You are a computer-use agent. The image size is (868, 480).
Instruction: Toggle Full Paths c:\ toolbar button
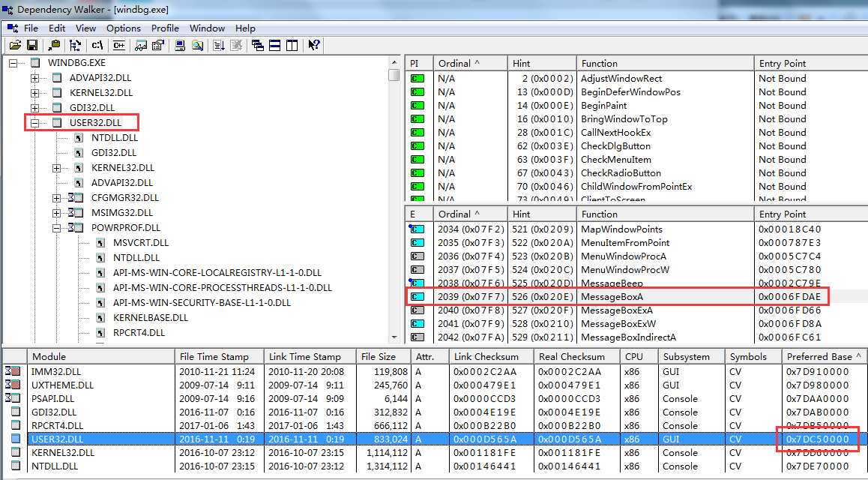pos(97,46)
